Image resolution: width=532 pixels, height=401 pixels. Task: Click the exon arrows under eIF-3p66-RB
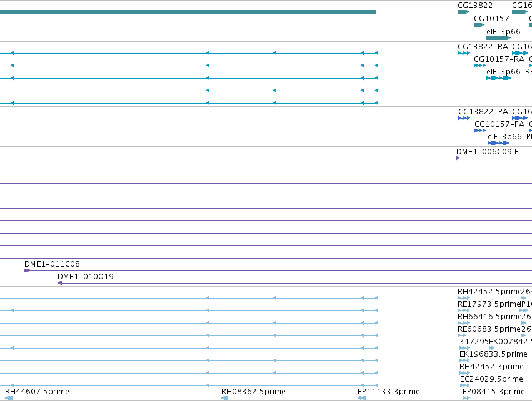[x=498, y=78]
